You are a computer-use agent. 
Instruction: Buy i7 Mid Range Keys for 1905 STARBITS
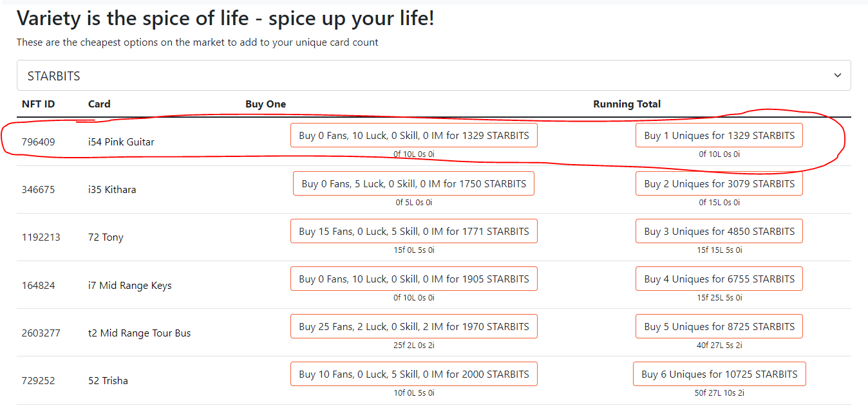pos(413,279)
